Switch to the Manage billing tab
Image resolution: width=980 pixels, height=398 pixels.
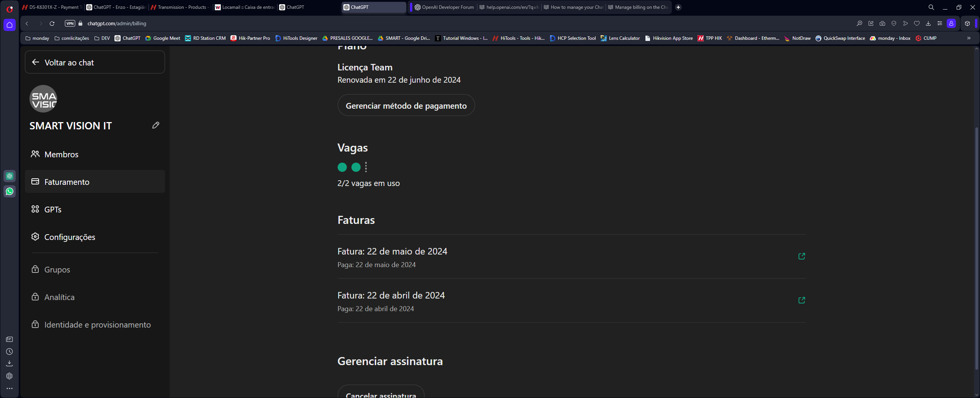(638, 7)
